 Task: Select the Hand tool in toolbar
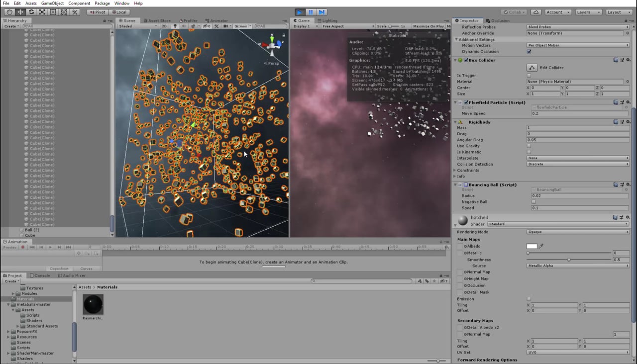pyautogui.click(x=9, y=12)
